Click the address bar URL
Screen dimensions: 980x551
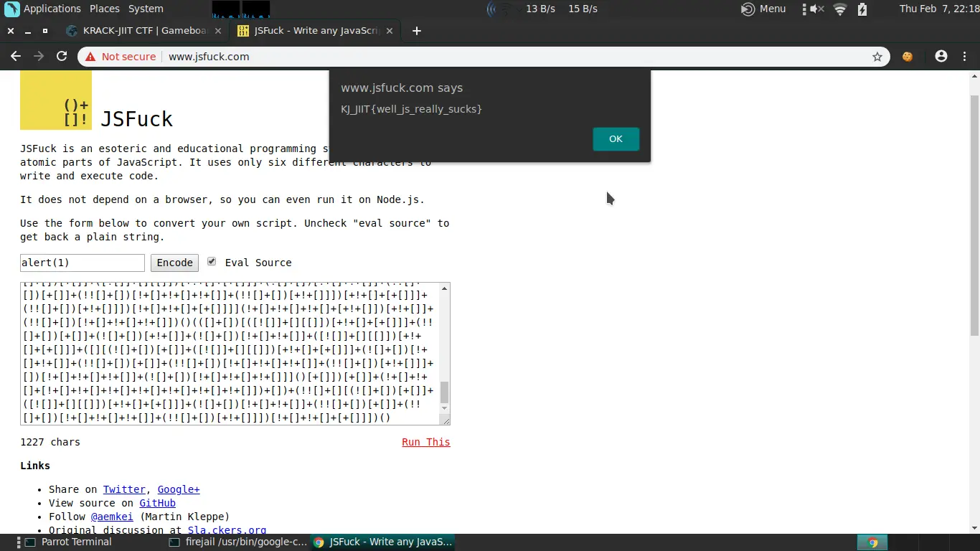[x=209, y=57]
